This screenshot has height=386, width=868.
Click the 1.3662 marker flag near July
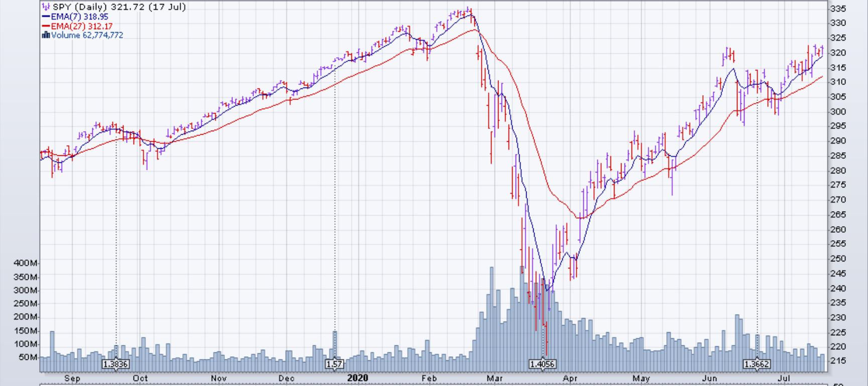[757, 364]
